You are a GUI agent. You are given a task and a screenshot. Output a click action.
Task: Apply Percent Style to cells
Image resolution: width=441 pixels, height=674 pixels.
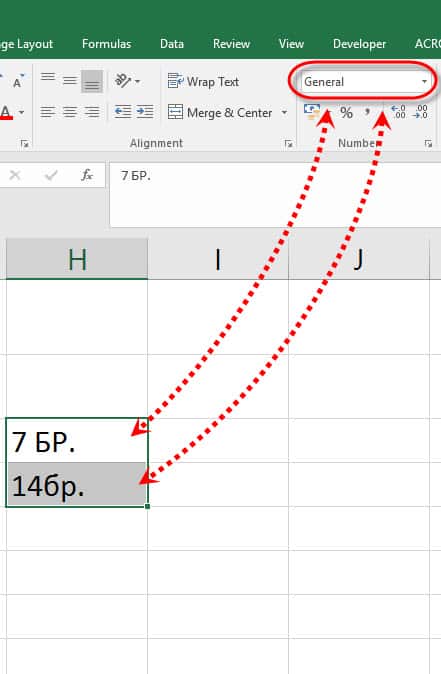pos(346,113)
